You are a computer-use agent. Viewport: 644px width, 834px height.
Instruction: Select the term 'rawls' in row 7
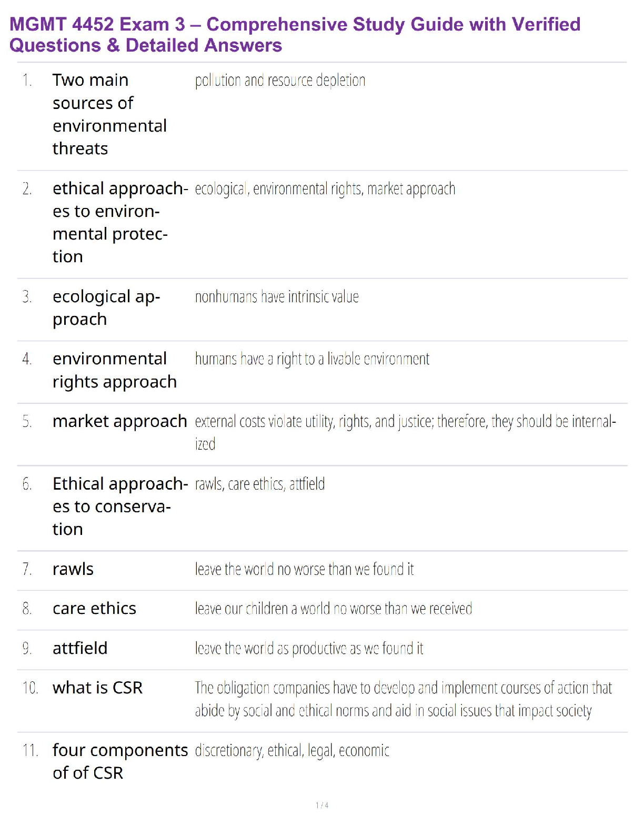[x=73, y=569]
